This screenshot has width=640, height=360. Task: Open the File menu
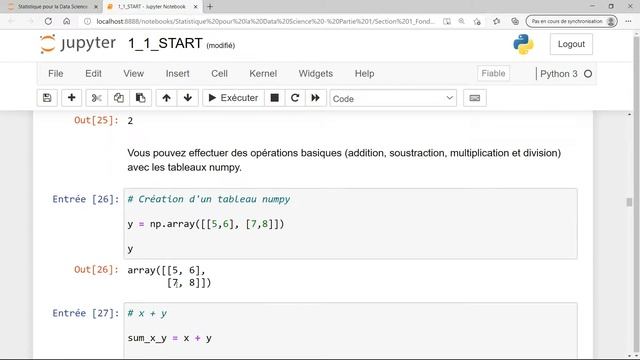56,73
